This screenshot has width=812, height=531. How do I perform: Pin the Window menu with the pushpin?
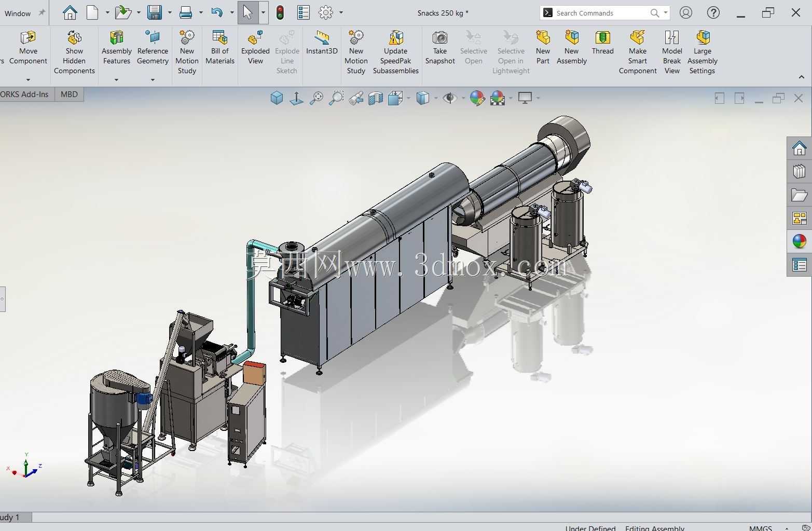[x=42, y=12]
